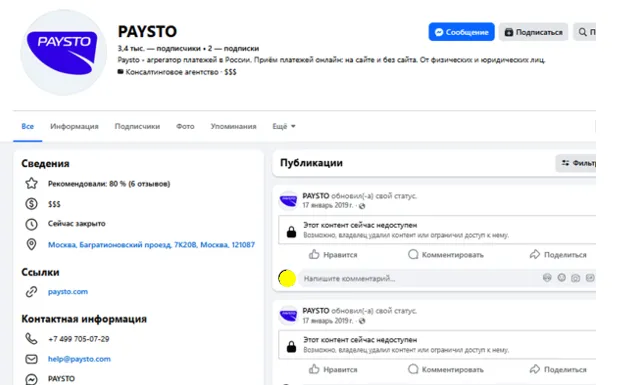Viewport: 618px width, 385px height.
Task: Click the clock opening hours icon
Action: 32,224
